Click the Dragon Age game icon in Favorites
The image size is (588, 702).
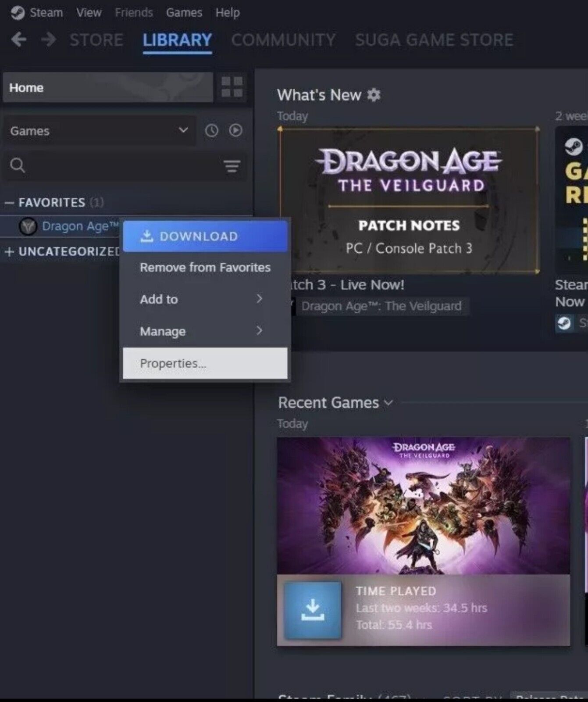28,226
